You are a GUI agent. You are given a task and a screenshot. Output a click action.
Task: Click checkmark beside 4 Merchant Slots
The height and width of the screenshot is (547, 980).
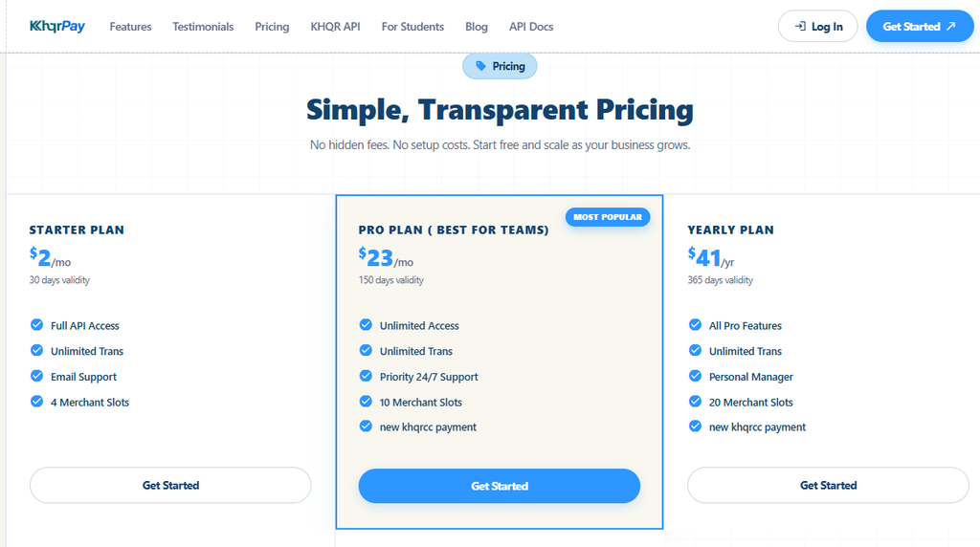point(37,402)
